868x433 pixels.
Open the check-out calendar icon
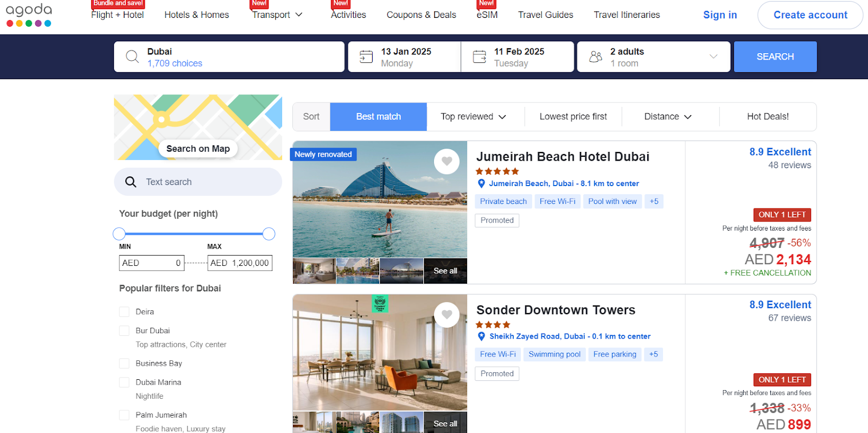(480, 56)
